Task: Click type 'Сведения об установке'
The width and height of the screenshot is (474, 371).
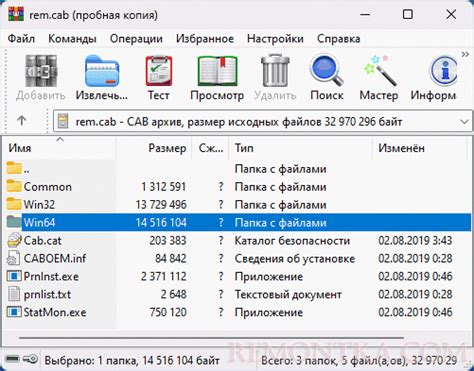Action: [x=295, y=259]
